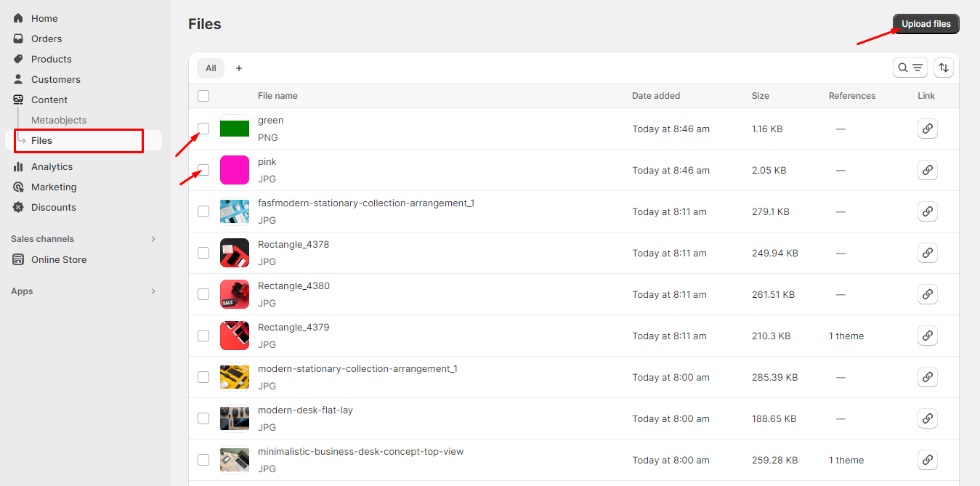Expand the Sales channels section

(153, 239)
